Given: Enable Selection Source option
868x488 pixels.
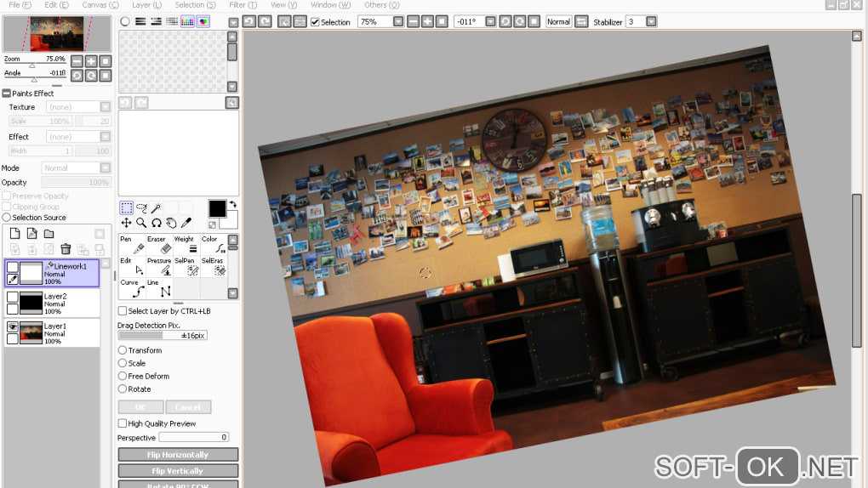Looking at the screenshot, I should 7,218.
